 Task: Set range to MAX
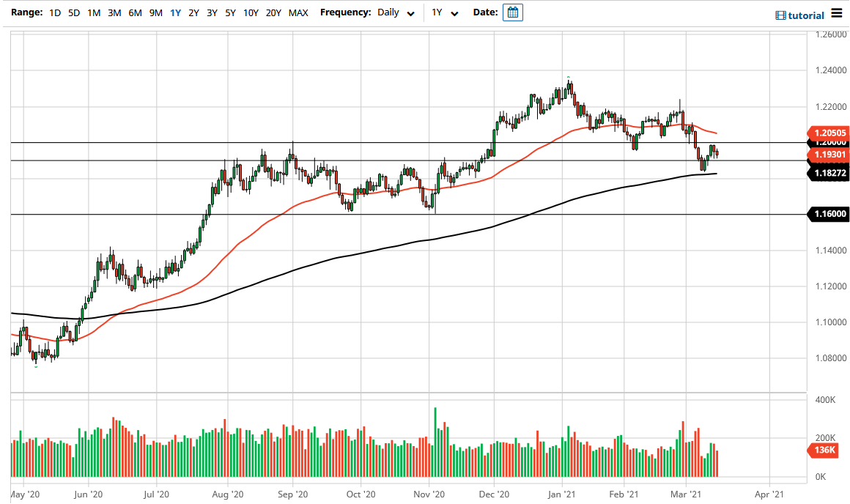(x=298, y=12)
